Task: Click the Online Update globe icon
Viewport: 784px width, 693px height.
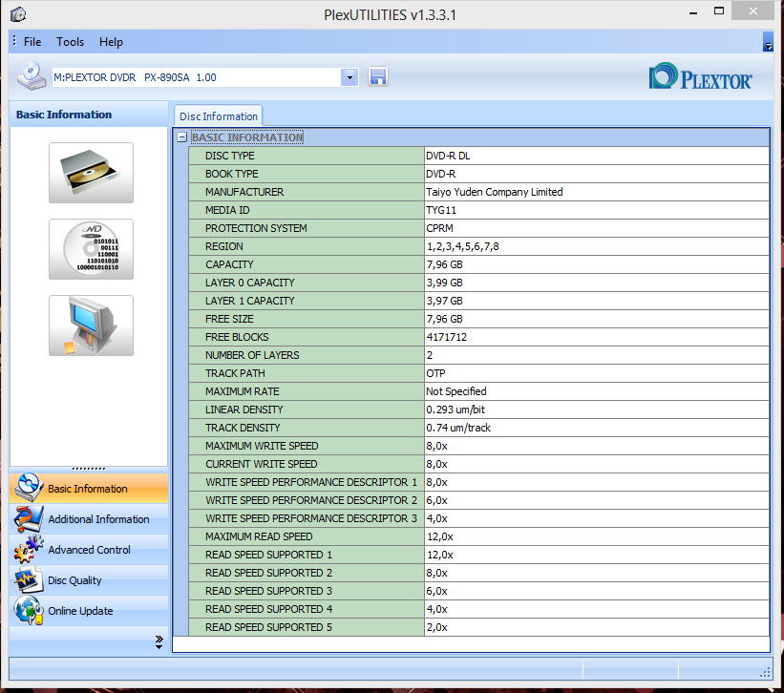Action: (x=29, y=610)
